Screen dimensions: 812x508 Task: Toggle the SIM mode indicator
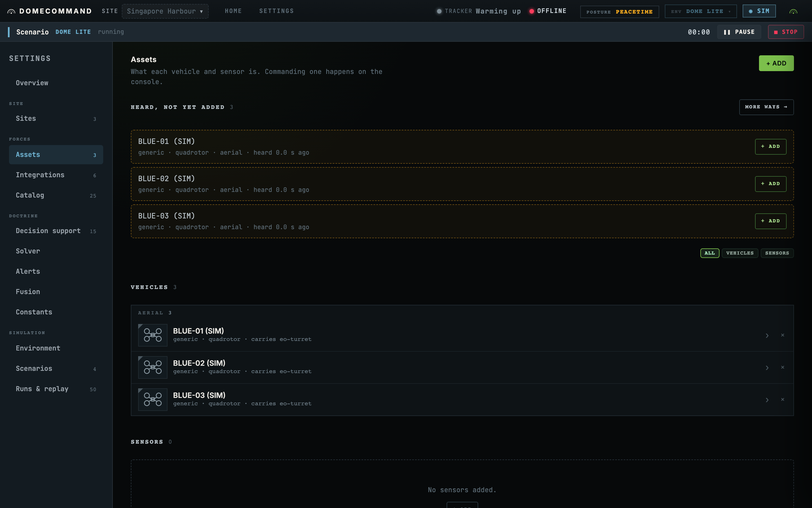pos(759,11)
